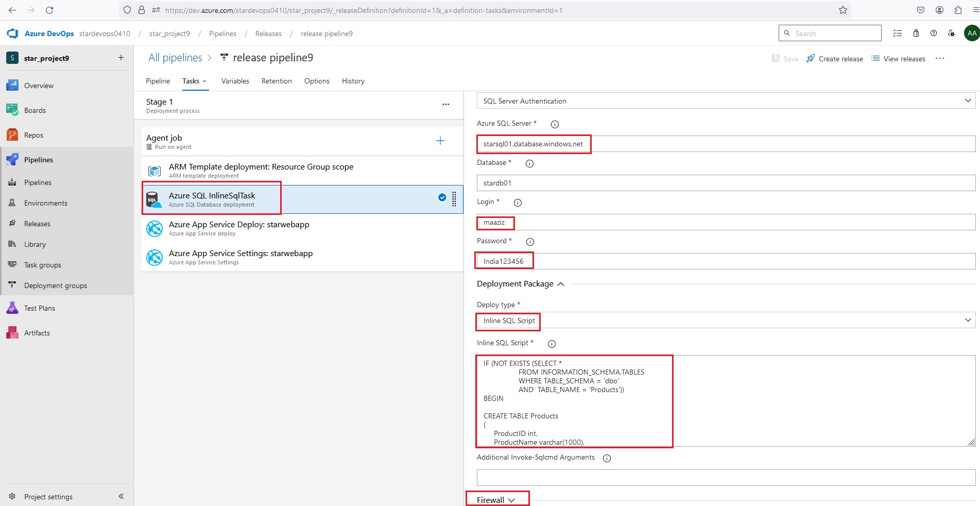The height and width of the screenshot is (506, 980).
Task: Add task to Agent job with plus
Action: (x=440, y=141)
